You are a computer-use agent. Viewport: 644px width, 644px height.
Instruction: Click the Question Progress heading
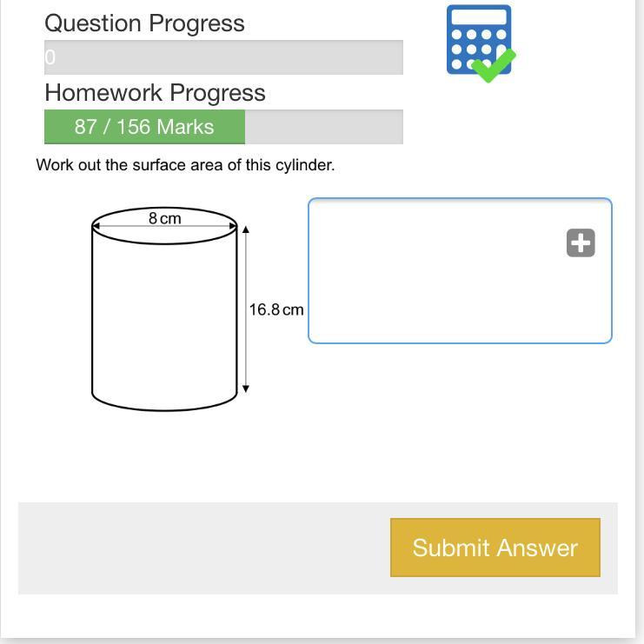(x=144, y=23)
